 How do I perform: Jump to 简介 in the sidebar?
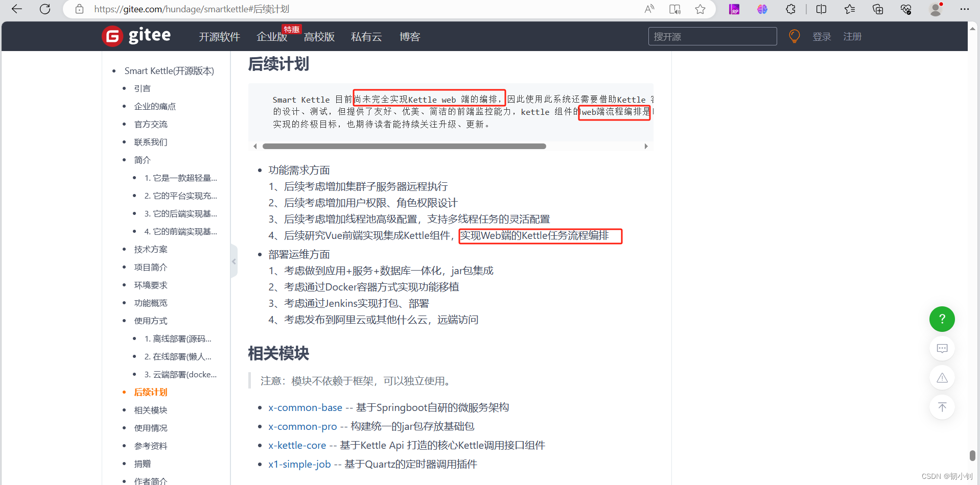pyautogui.click(x=142, y=160)
